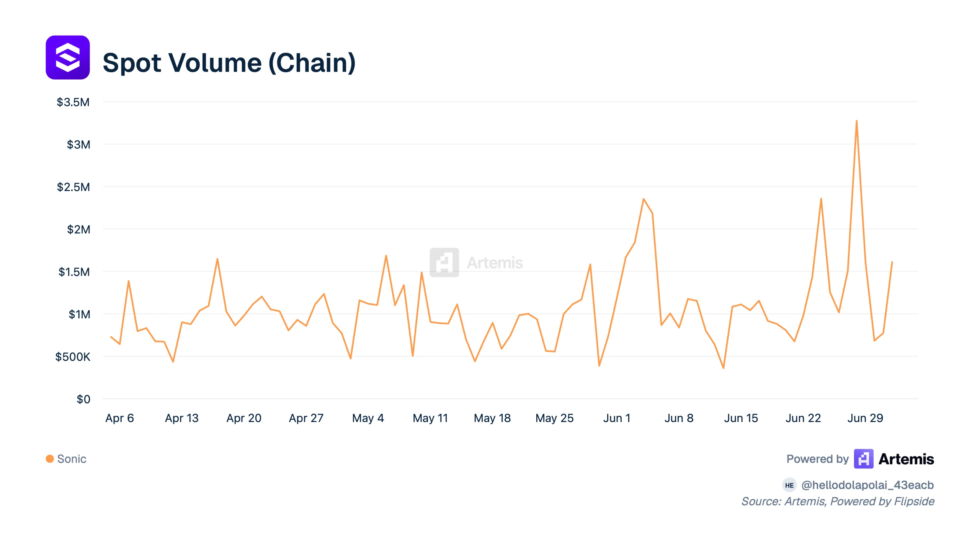Toggle the Sonic series legend label
The height and width of the screenshot is (551, 980).
pyautogui.click(x=72, y=459)
